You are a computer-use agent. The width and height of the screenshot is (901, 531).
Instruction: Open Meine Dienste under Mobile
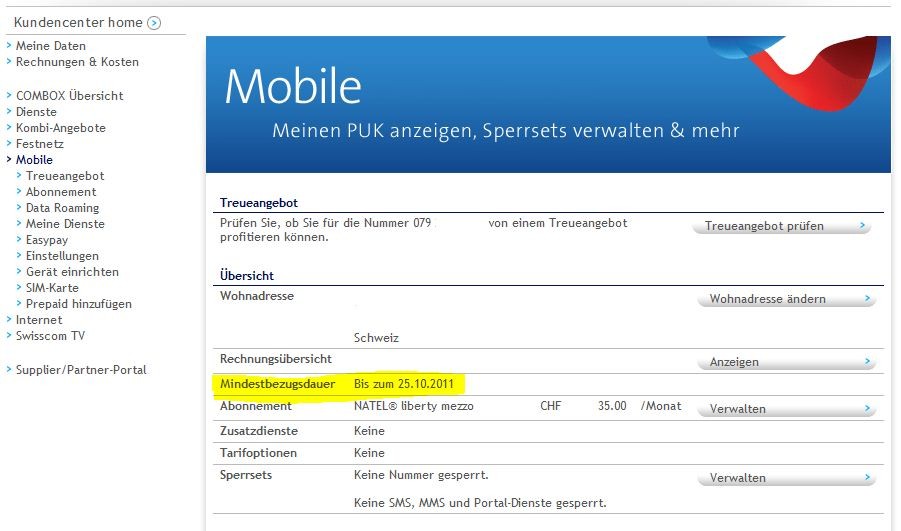[65, 224]
